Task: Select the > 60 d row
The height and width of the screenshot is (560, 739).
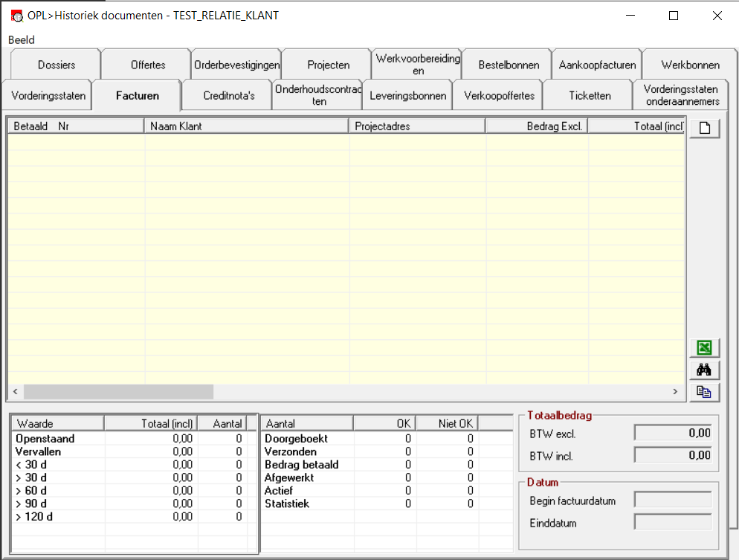Action: coord(134,491)
